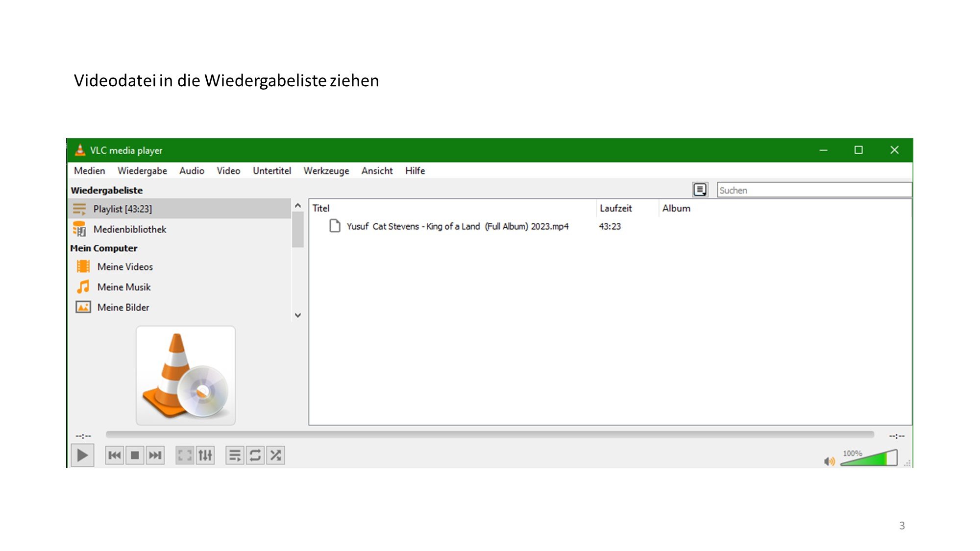The height and width of the screenshot is (551, 980).
Task: Click the Suchen search field
Action: tap(813, 190)
